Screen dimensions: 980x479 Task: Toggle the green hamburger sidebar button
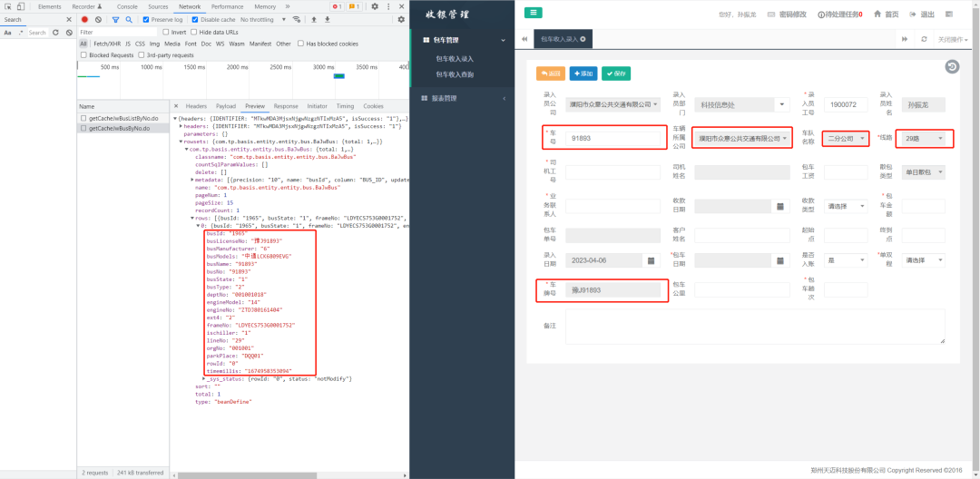[534, 13]
